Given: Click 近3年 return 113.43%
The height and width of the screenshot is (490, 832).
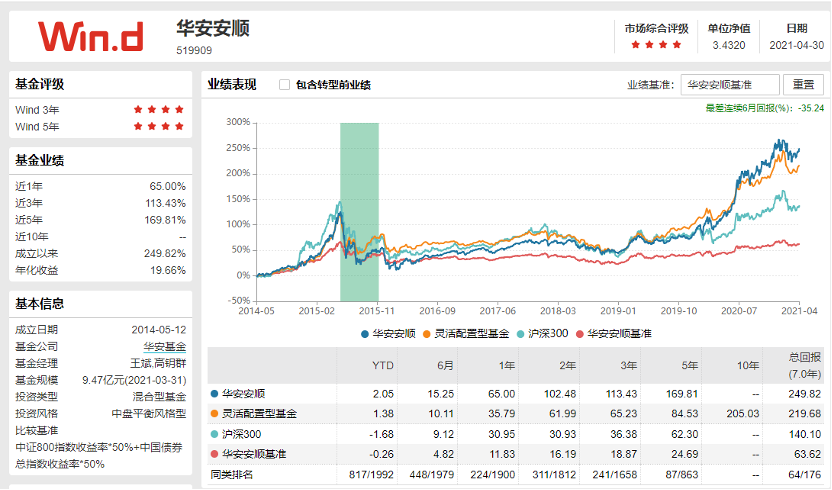Looking at the screenshot, I should point(166,203).
